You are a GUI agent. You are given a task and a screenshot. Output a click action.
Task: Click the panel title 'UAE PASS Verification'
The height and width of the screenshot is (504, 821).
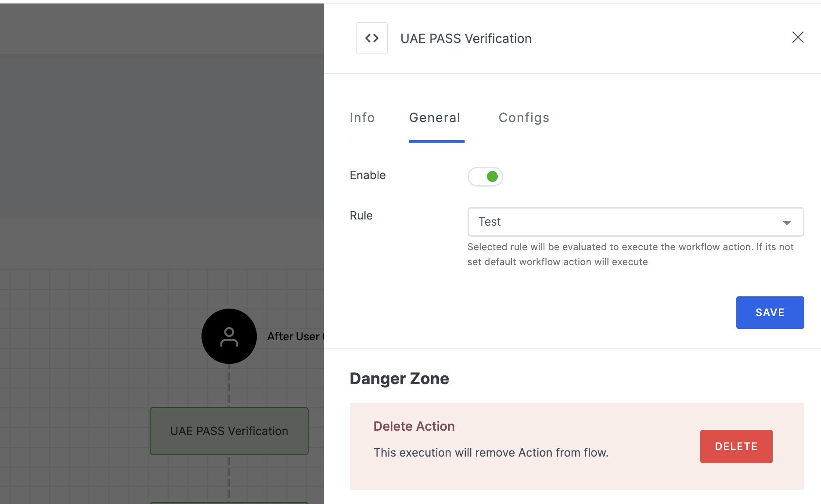(x=466, y=39)
